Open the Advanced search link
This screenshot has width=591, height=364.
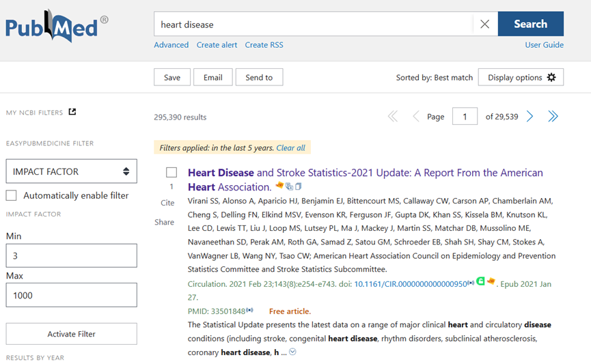click(171, 45)
